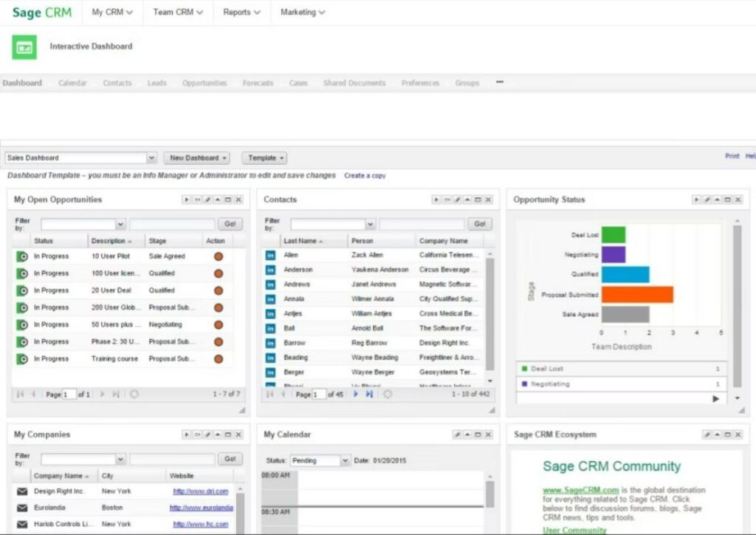The height and width of the screenshot is (535, 756).
Task: Click the page number field in Contacts
Action: click(319, 395)
